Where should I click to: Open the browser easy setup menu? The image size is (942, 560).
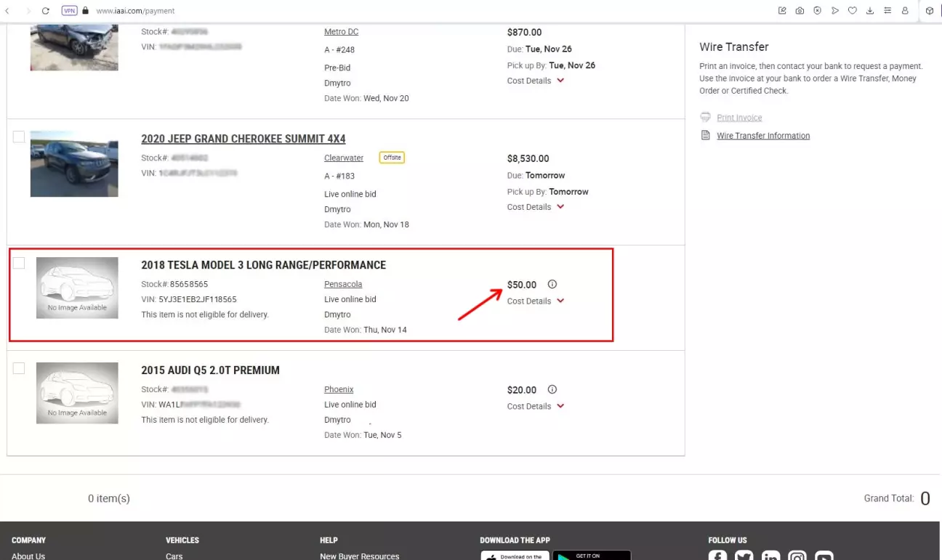(887, 11)
